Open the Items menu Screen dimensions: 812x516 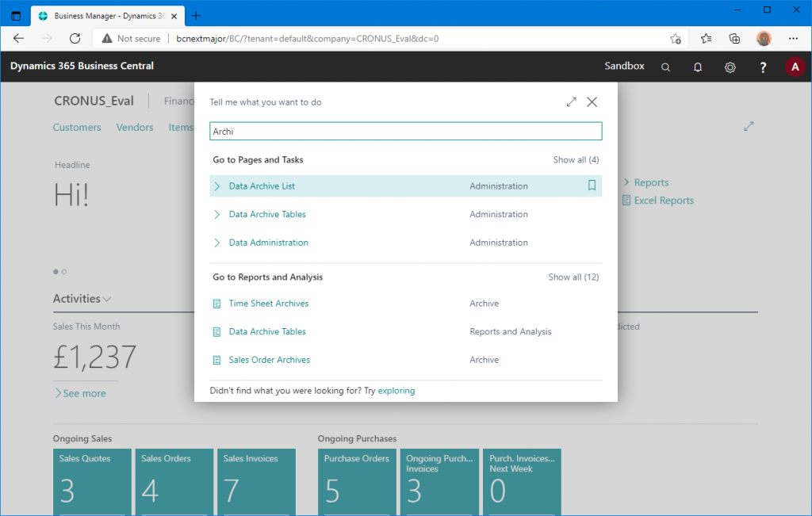[x=180, y=128]
